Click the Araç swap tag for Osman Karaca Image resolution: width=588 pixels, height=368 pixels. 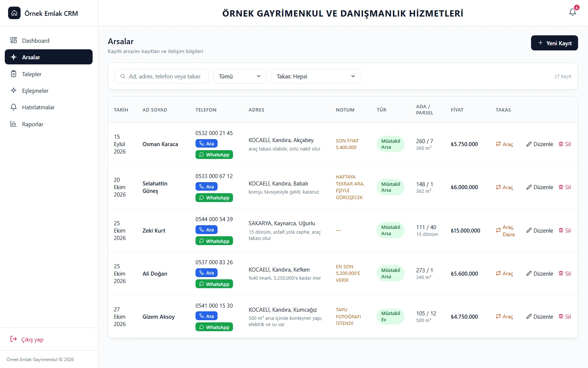(504, 144)
